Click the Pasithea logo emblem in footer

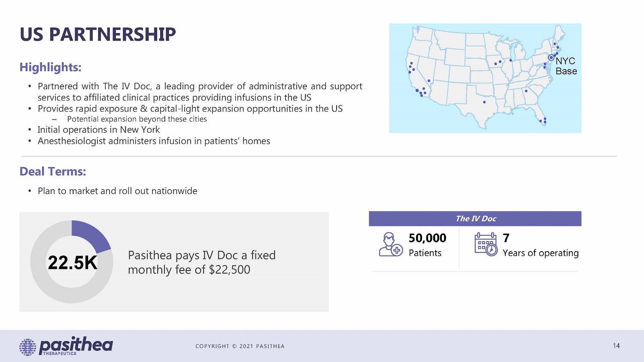click(x=28, y=347)
